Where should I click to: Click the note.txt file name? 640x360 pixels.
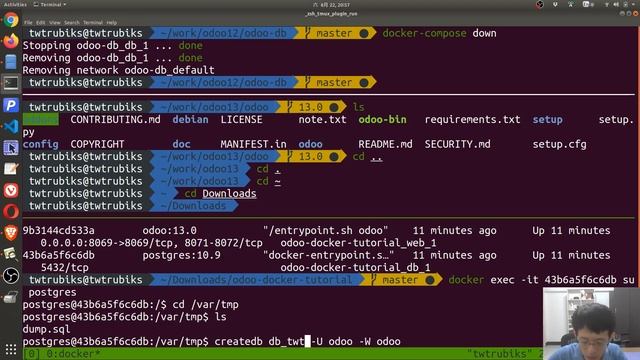coord(322,120)
